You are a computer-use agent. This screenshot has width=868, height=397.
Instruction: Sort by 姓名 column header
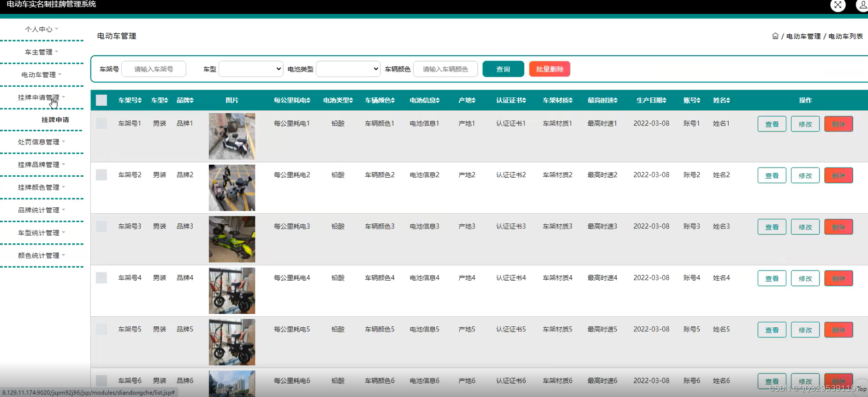pyautogui.click(x=721, y=100)
